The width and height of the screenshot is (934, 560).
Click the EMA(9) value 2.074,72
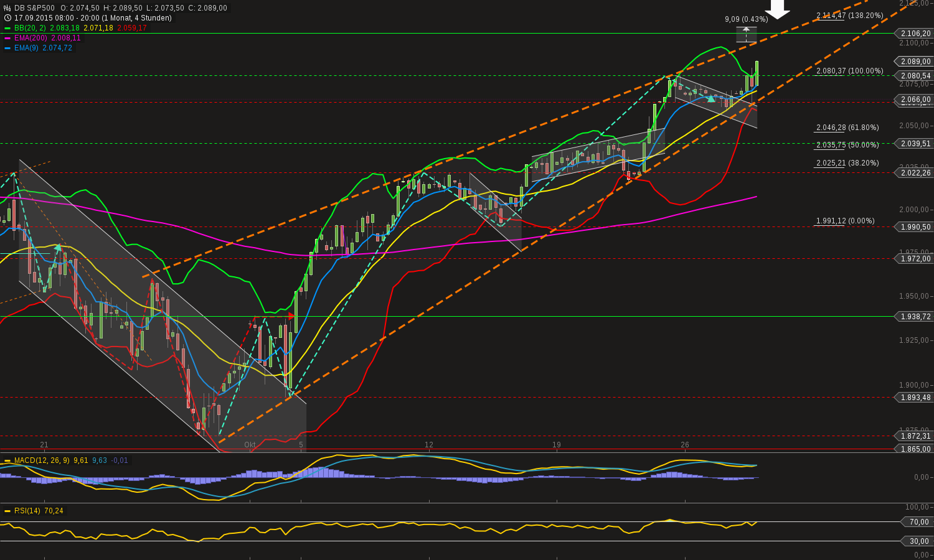tap(57, 48)
